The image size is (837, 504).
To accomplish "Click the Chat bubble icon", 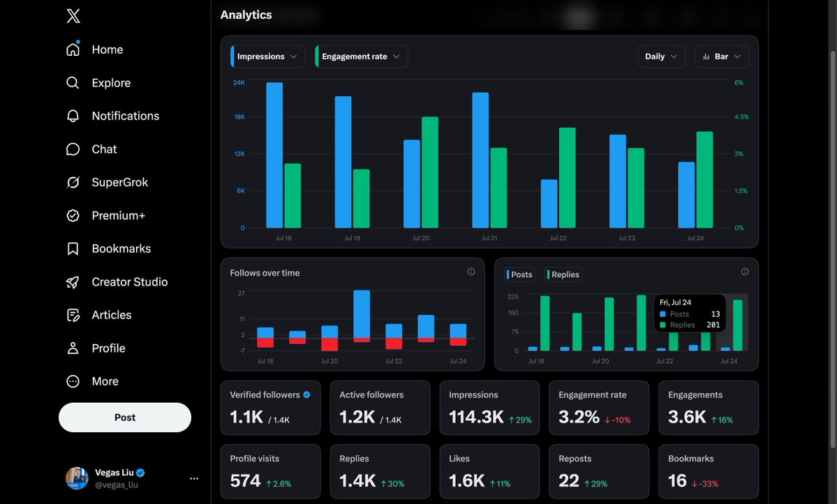I will pyautogui.click(x=73, y=149).
